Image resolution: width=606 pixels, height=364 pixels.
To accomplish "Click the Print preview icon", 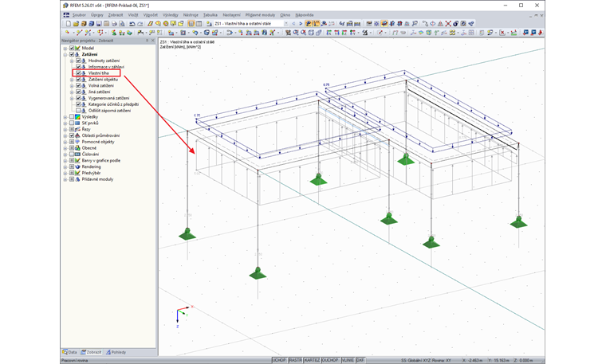I will point(122,24).
